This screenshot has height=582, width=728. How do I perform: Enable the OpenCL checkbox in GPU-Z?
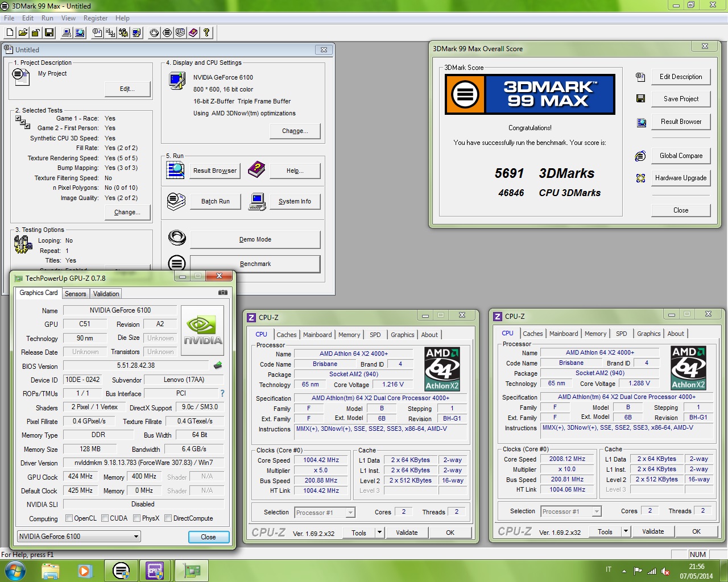coord(69,518)
